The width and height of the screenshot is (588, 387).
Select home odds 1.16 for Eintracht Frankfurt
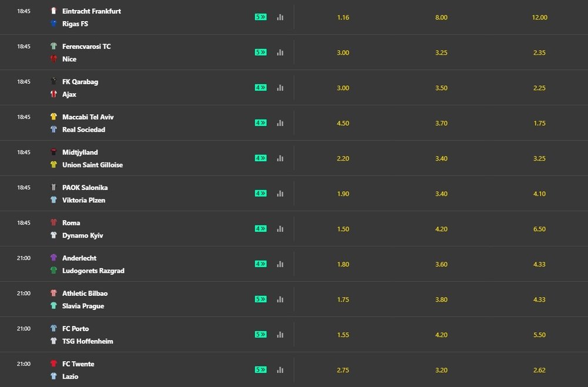pyautogui.click(x=343, y=17)
